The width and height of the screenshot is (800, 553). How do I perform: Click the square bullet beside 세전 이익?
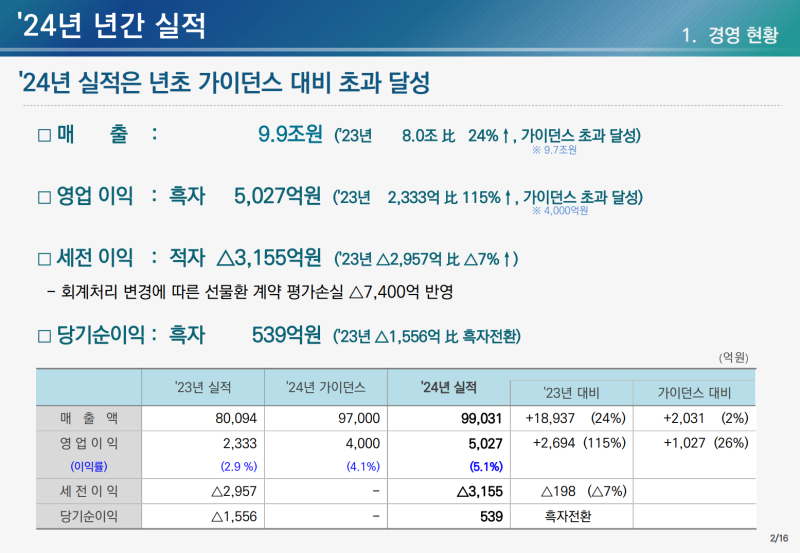tap(43, 259)
